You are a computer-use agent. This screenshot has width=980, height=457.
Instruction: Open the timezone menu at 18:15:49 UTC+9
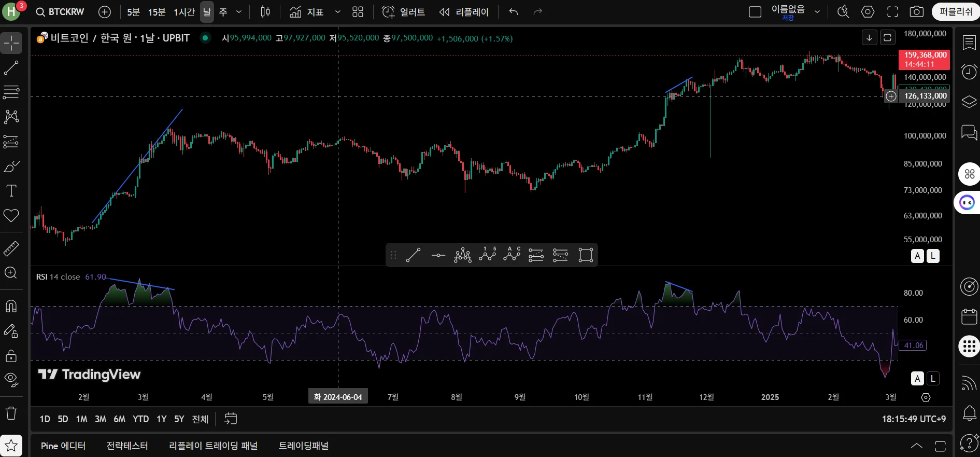914,419
